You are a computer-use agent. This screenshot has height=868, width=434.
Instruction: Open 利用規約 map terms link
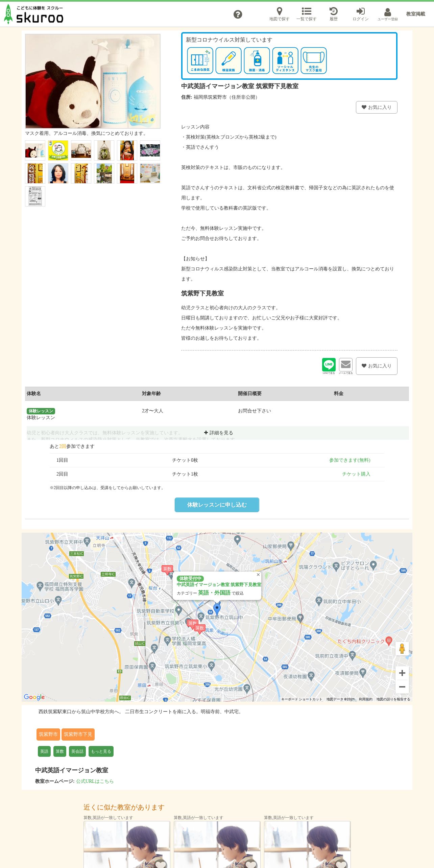[365, 699]
